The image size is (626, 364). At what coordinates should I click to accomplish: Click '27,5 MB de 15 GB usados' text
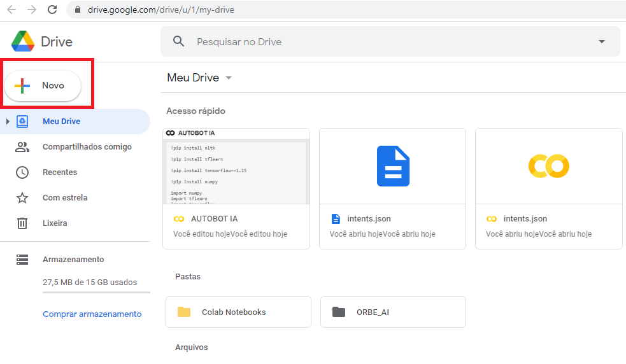90,282
